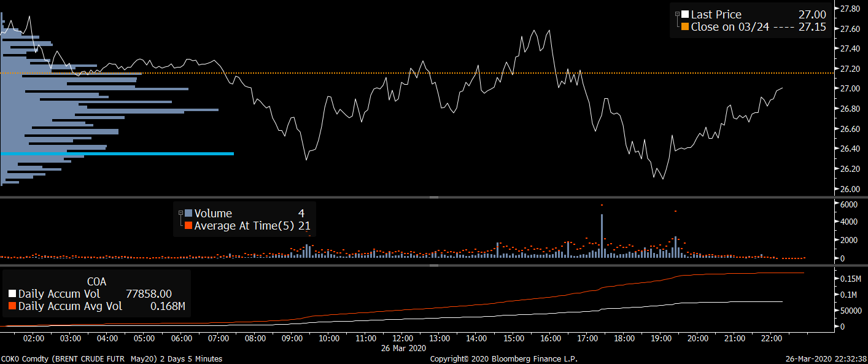This screenshot has height=364, width=868.
Task: Click the 19:00 time axis label
Action: point(661,338)
